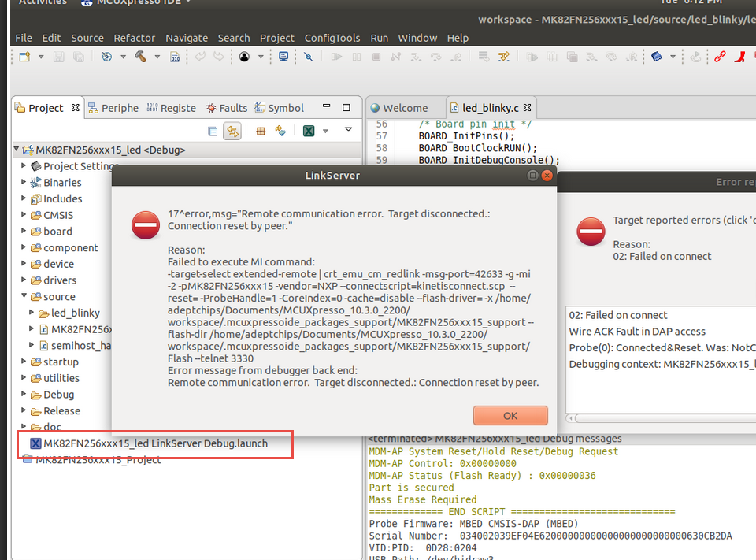Open the Refactor menu

pyautogui.click(x=135, y=38)
